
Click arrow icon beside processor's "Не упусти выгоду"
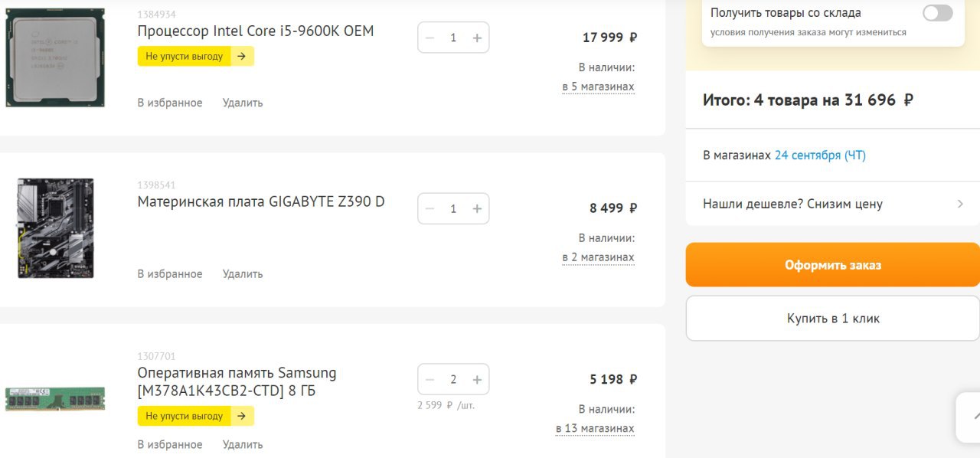point(241,56)
